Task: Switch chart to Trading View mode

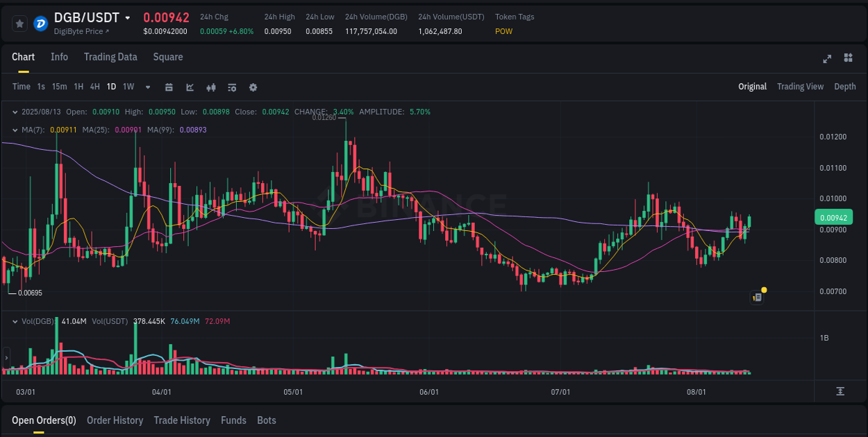Action: tap(800, 87)
